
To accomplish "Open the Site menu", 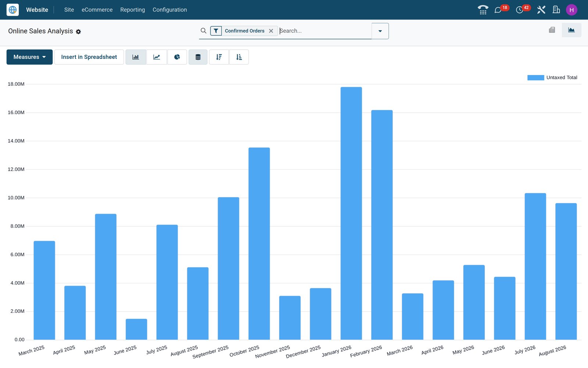I will coord(69,10).
